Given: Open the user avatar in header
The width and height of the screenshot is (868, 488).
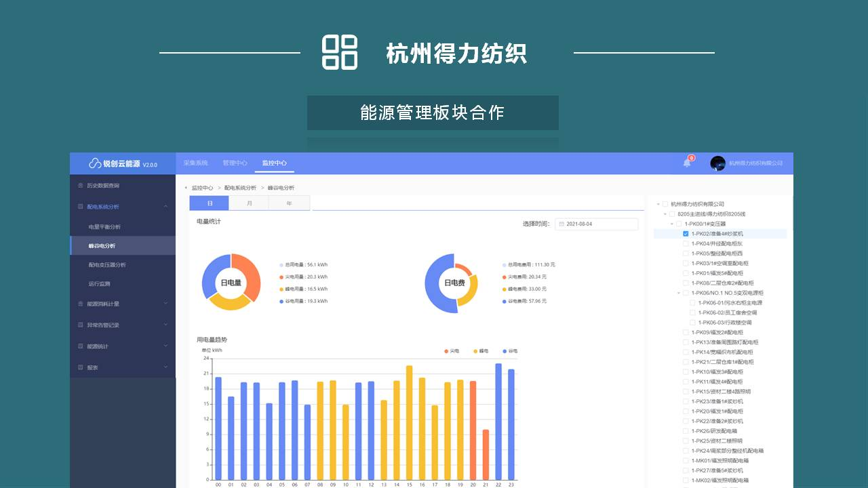Looking at the screenshot, I should tap(717, 163).
